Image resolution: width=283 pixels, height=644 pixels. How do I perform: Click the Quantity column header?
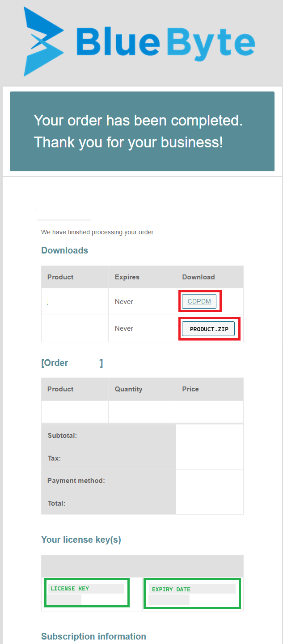pos(128,389)
